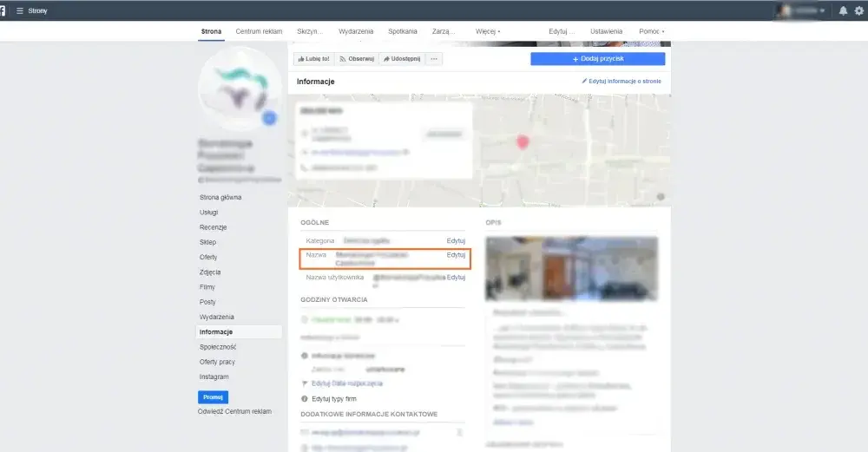The image size is (868, 452).
Task: Expand the Więcej dropdown
Action: tap(488, 31)
